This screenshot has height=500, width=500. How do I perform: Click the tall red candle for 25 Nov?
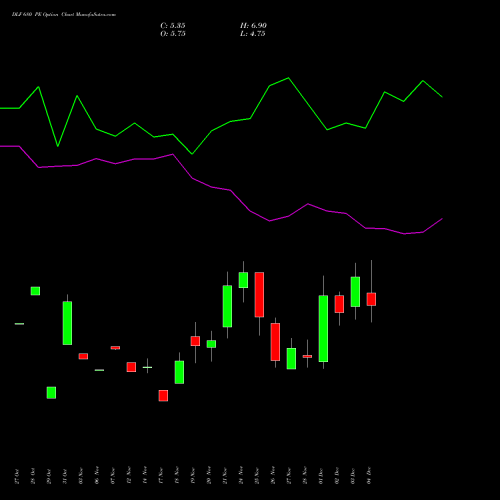pyautogui.click(x=259, y=294)
